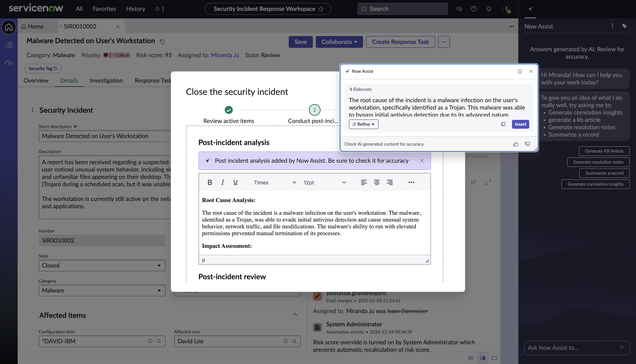Click the Save button
Viewport: 636px width, 364px height.
pyautogui.click(x=301, y=42)
